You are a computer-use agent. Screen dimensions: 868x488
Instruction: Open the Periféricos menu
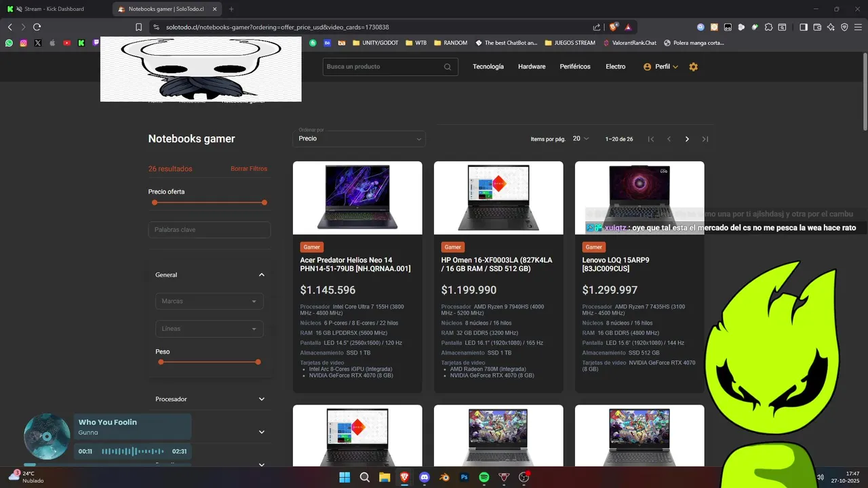click(575, 66)
